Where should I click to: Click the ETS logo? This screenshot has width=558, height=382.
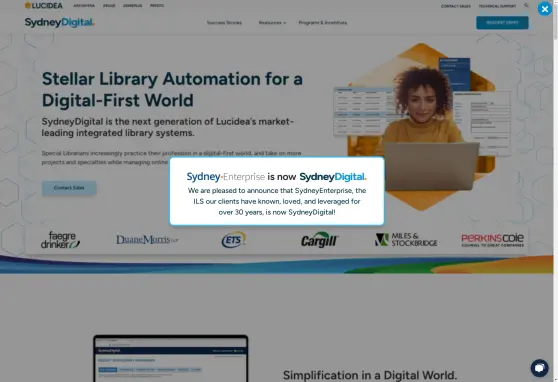[233, 240]
